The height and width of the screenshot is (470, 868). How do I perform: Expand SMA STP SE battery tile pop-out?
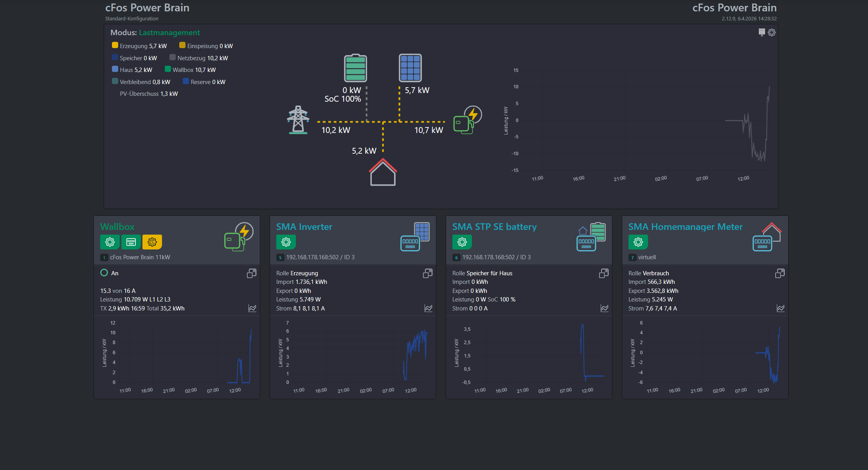point(604,273)
